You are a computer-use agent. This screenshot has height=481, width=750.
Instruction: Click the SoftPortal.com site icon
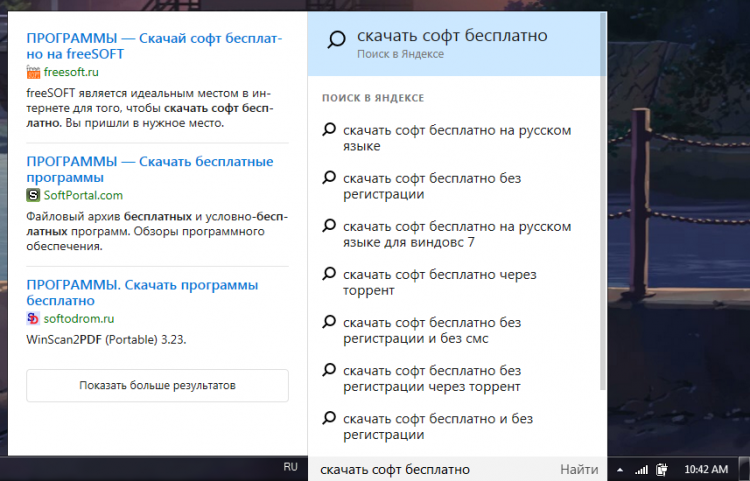tap(33, 195)
